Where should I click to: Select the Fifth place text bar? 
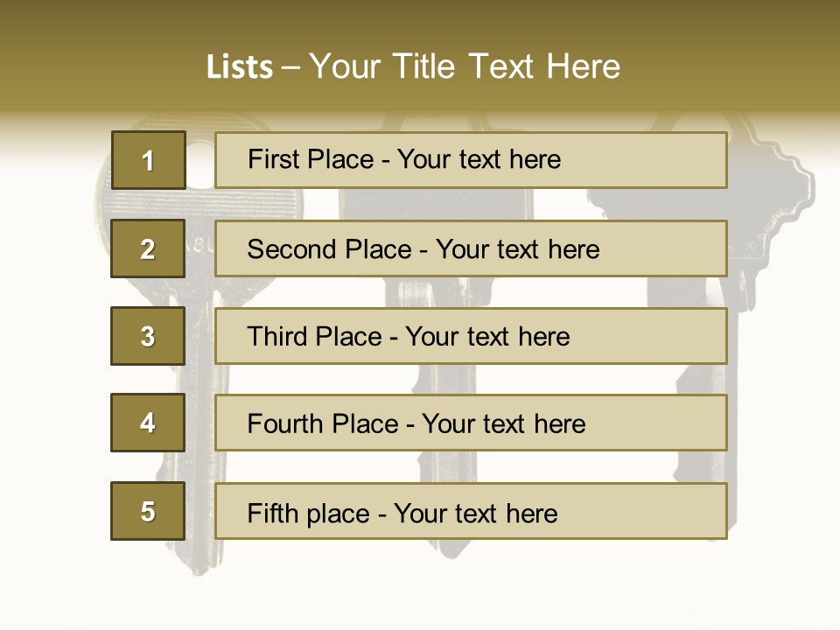pyautogui.click(x=471, y=511)
